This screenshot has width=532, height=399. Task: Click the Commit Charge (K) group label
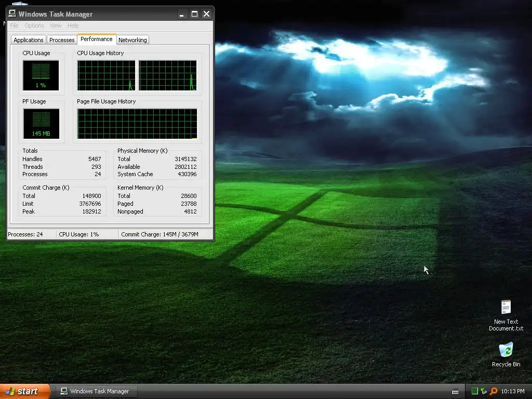click(x=46, y=188)
